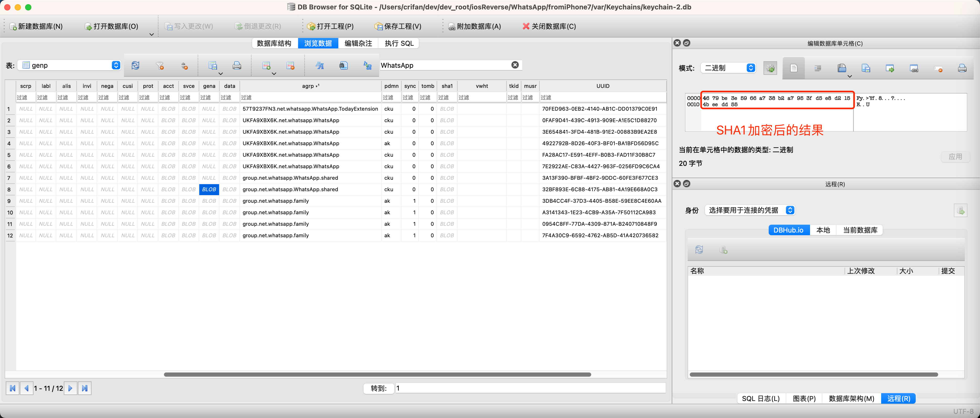This screenshot has width=980, height=418.
Task: Set the cell to NULL with the cell editor icon
Action: click(938, 68)
